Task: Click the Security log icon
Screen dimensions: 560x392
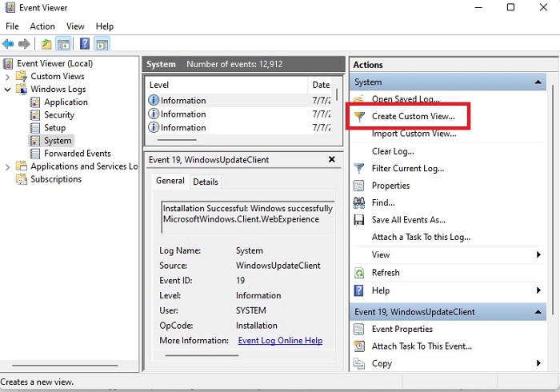Action: click(35, 115)
